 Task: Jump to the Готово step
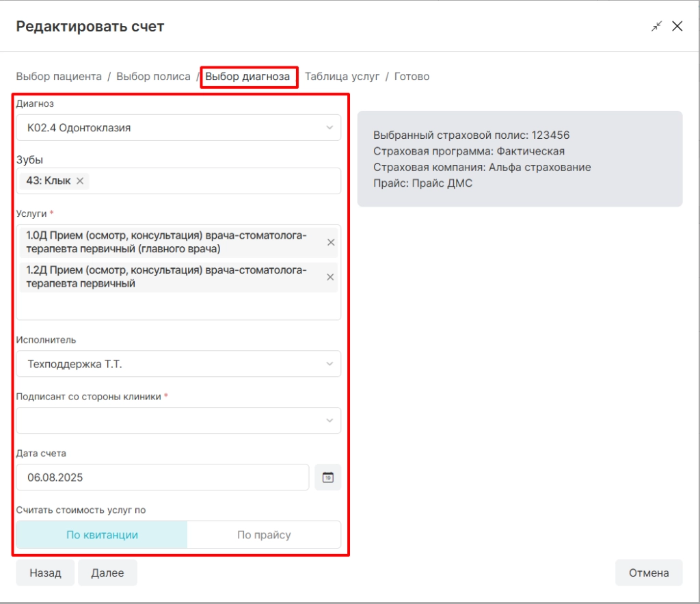[x=412, y=77]
